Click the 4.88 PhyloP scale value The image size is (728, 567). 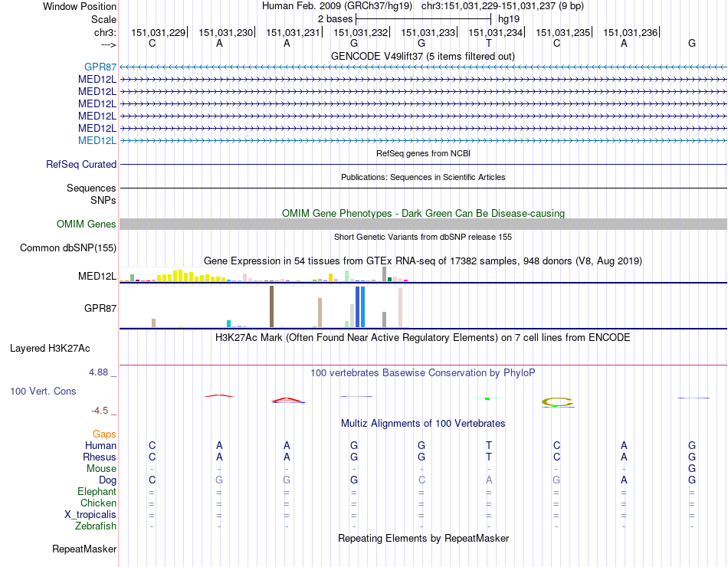tap(98, 372)
